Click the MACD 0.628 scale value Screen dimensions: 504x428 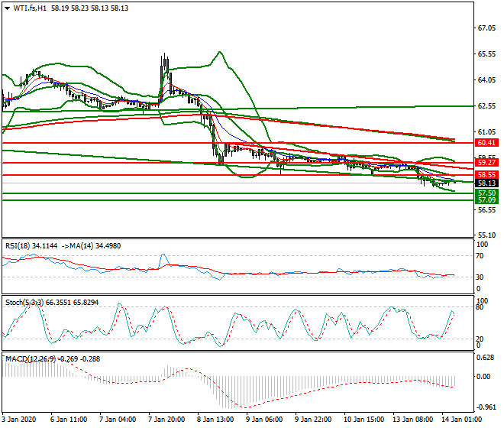coord(486,358)
